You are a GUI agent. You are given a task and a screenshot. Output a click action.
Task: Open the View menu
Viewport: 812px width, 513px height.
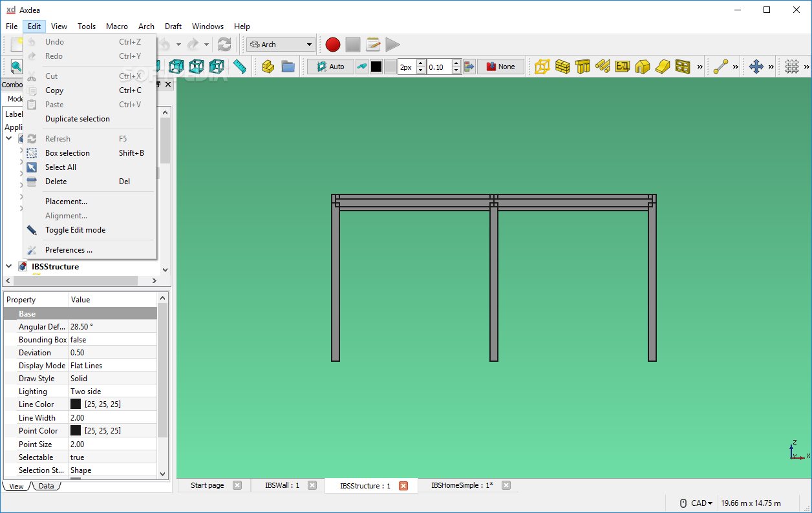coord(59,26)
